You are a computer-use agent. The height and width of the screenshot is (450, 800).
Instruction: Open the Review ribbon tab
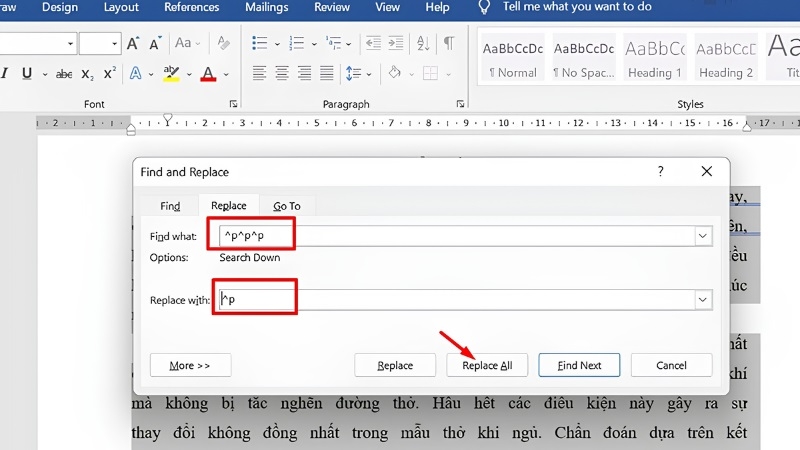click(x=332, y=7)
